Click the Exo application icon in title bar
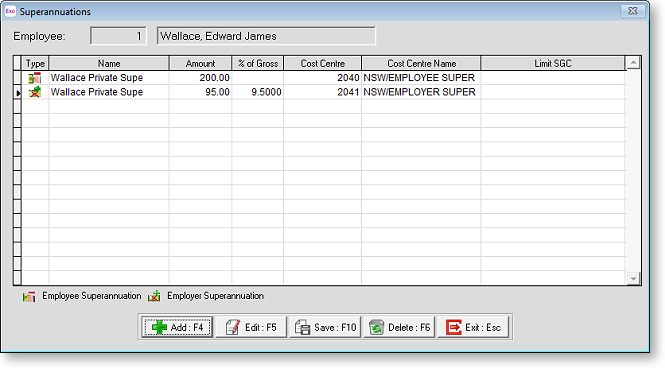The image size is (665, 368). pyautogui.click(x=10, y=11)
